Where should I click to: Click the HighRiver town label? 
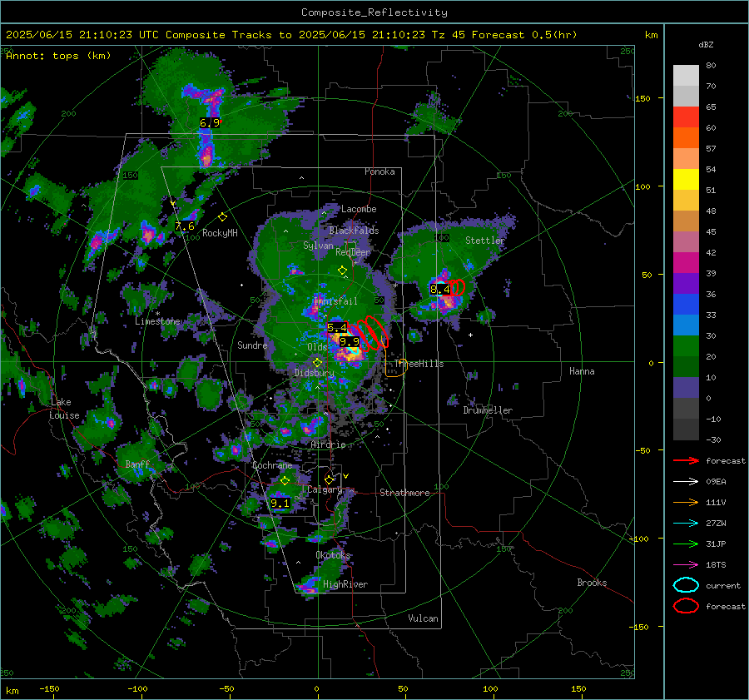[x=345, y=584]
